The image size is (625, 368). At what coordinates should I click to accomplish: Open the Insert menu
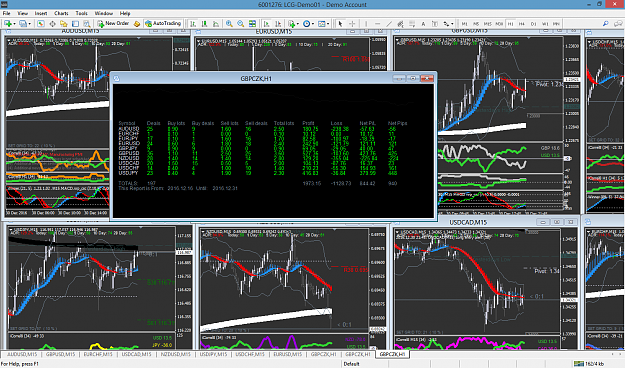41,13
